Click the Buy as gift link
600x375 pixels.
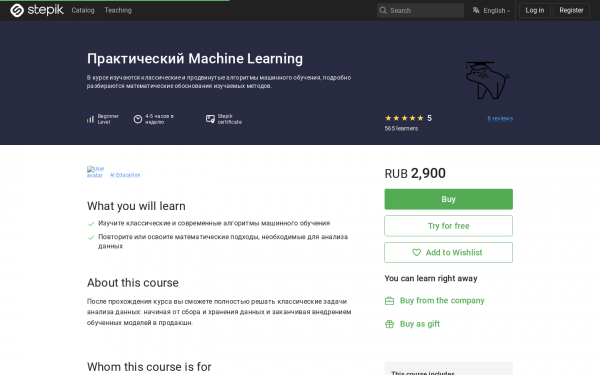point(420,324)
